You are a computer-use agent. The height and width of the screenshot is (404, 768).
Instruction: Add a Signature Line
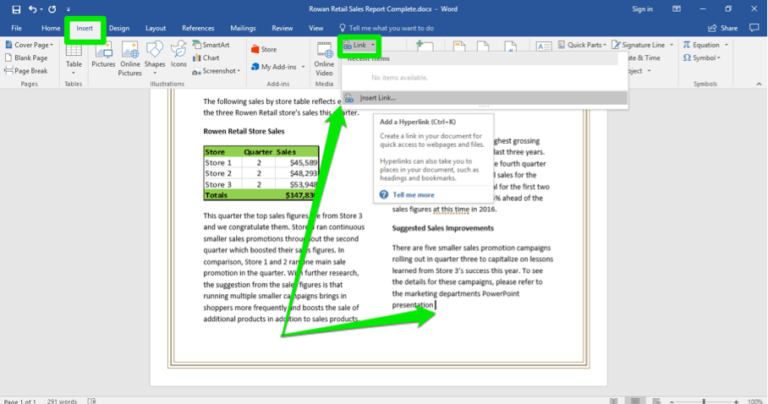click(x=638, y=45)
